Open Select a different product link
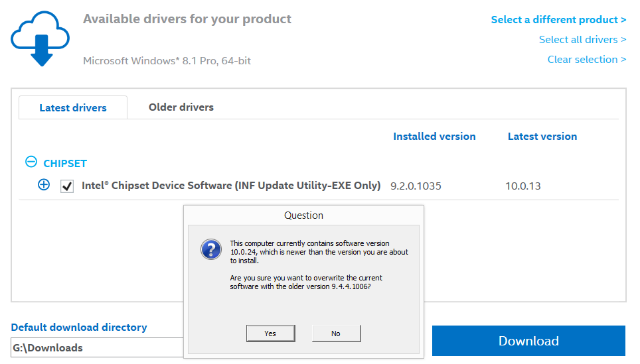The image size is (640, 364). pyautogui.click(x=558, y=20)
